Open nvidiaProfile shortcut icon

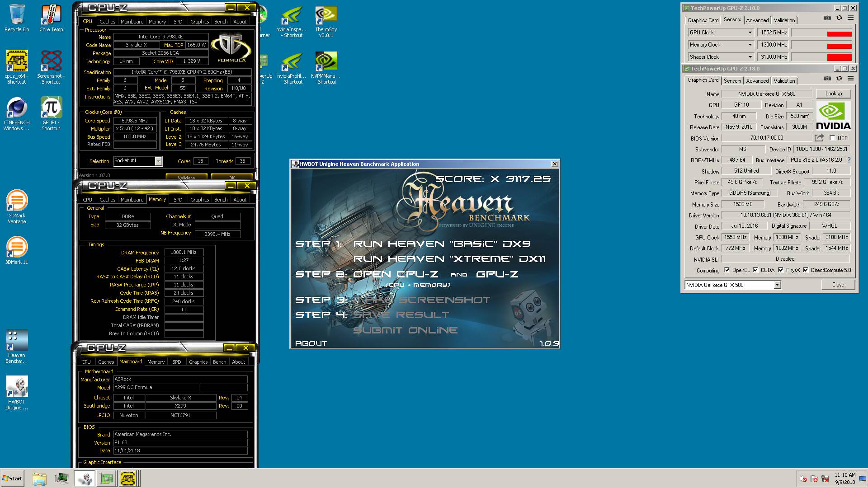pos(292,68)
